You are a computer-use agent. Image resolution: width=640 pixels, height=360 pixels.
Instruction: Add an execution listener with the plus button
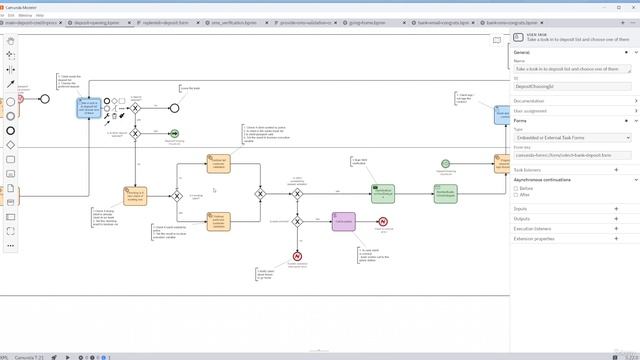coord(616,229)
